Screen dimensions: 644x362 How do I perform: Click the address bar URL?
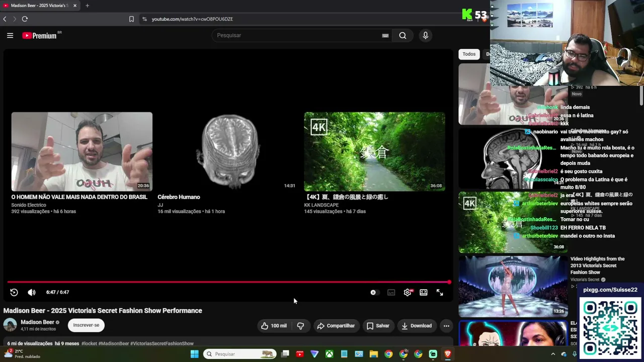coord(192,19)
